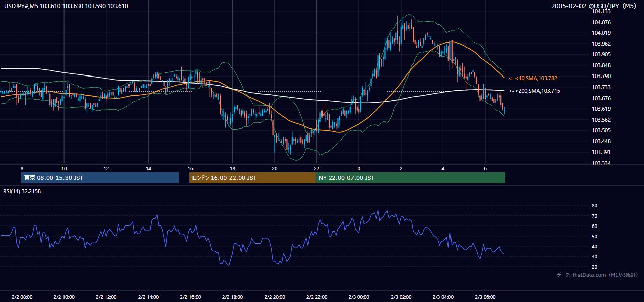Click hour 18 on the price chart time axis

[232, 168]
